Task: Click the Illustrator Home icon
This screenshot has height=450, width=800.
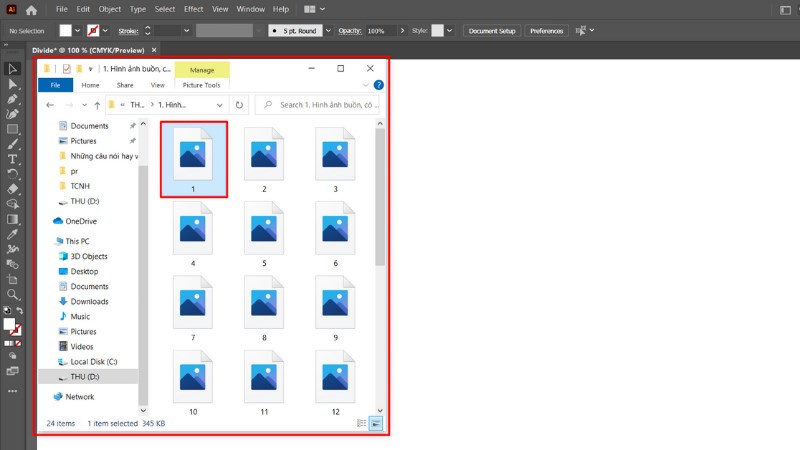Action: (31, 10)
